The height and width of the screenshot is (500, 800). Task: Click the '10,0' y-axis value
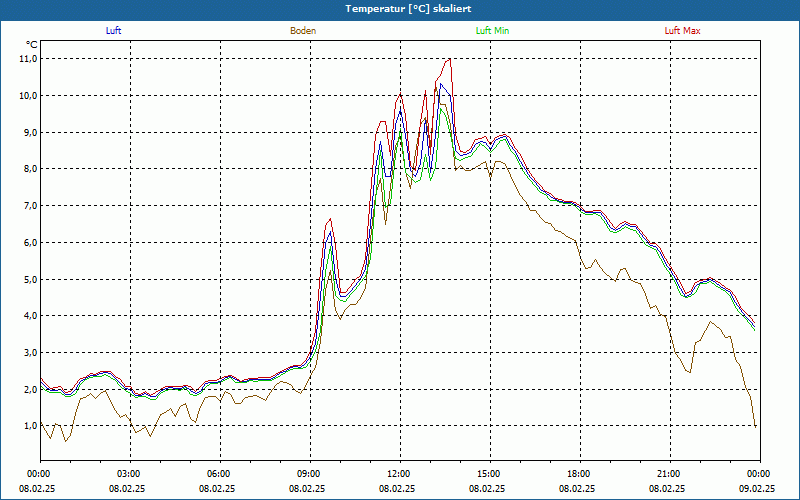pyautogui.click(x=29, y=96)
